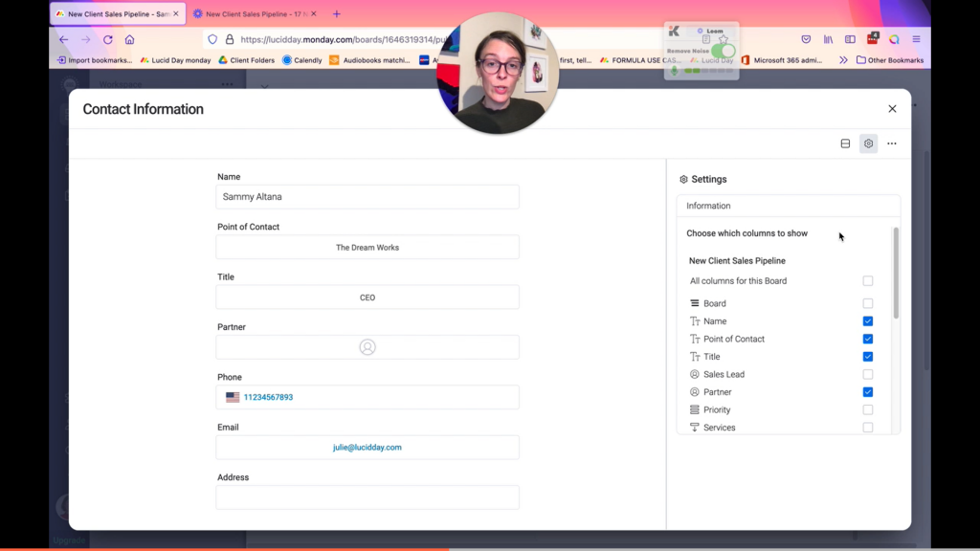980x551 pixels.
Task: Open the settings gear in the dialog toolbar
Action: click(868, 143)
